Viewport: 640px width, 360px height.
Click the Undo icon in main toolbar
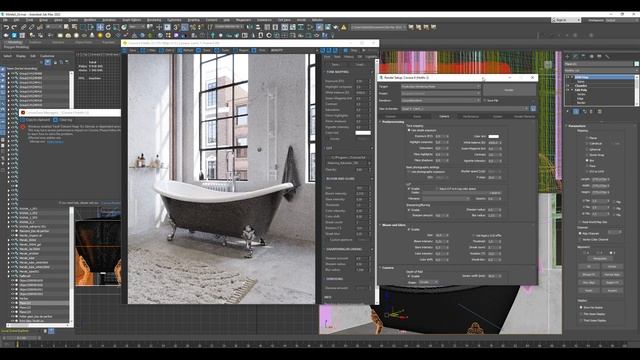(x=7, y=27)
